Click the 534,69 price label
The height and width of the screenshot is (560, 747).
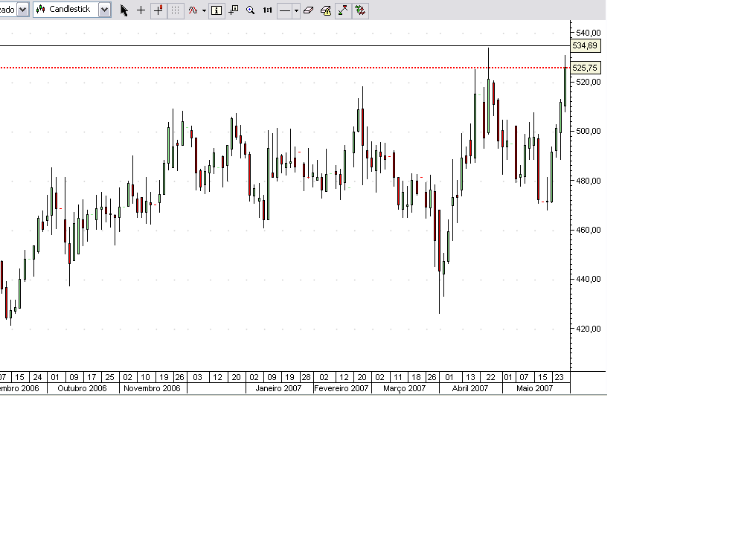(585, 45)
